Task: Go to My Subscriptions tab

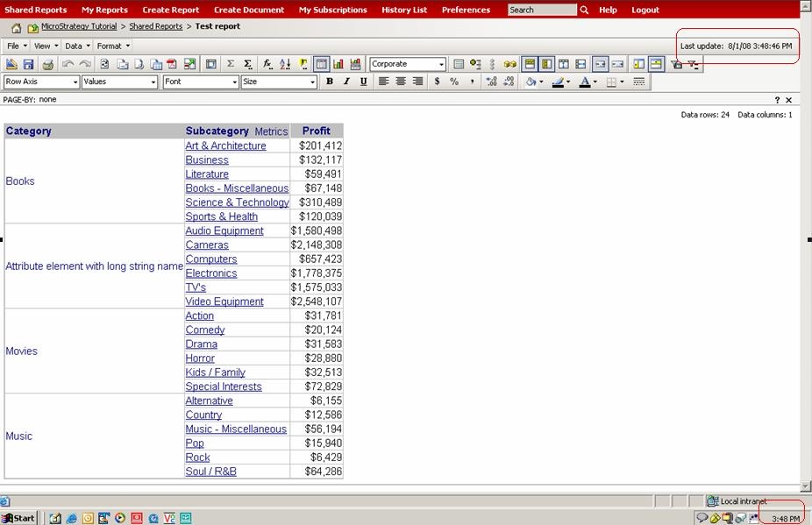Action: [333, 10]
